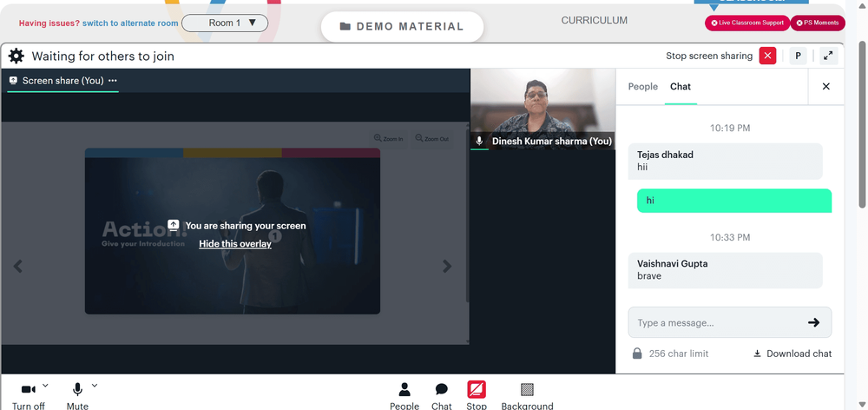Click the red stop screen sharing X

coord(767,56)
